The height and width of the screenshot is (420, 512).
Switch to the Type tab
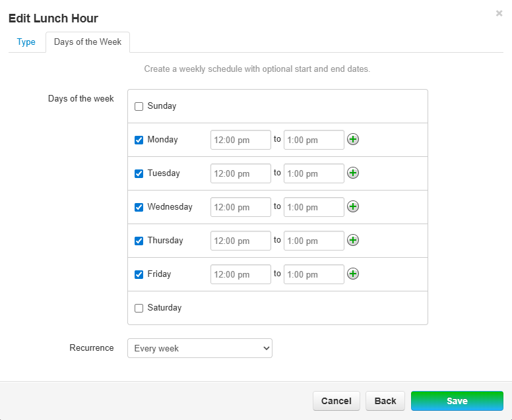point(26,42)
